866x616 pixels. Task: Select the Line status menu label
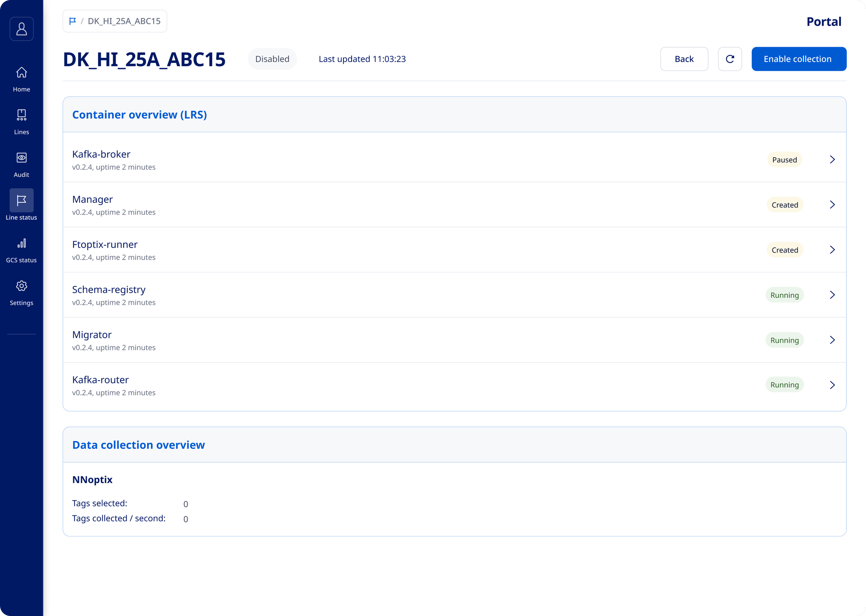click(21, 217)
